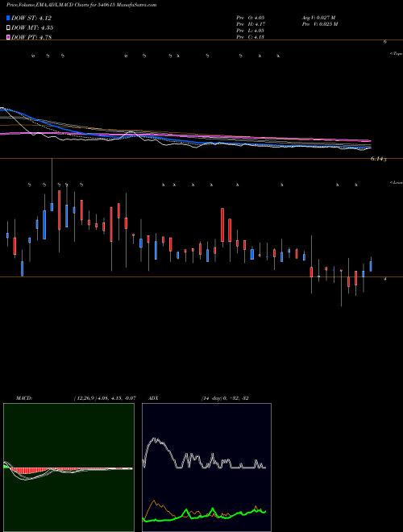403x532 pixels.
Task: Click the blue DOW ST legend swatch
Action: click(x=8, y=18)
